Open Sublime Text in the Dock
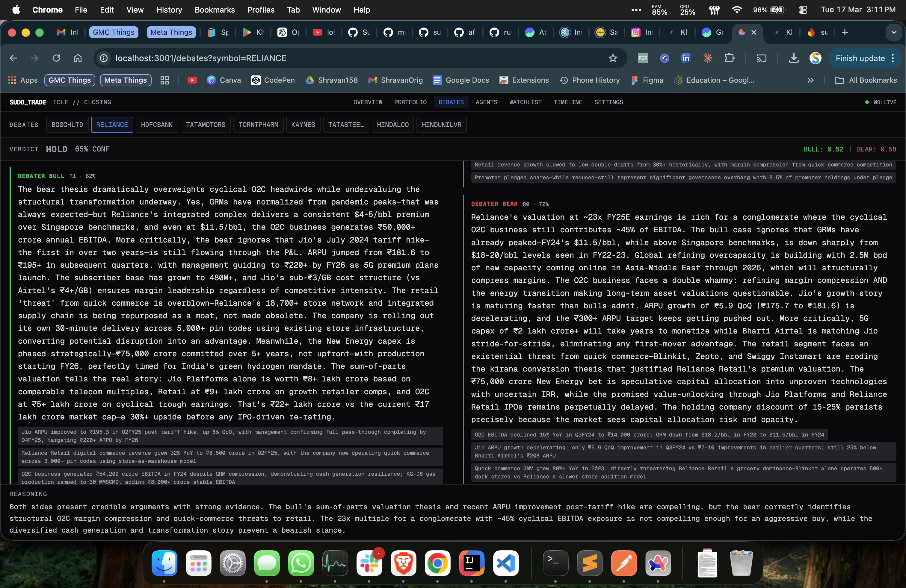Viewport: 906px width, 588px height. pyautogui.click(x=590, y=563)
